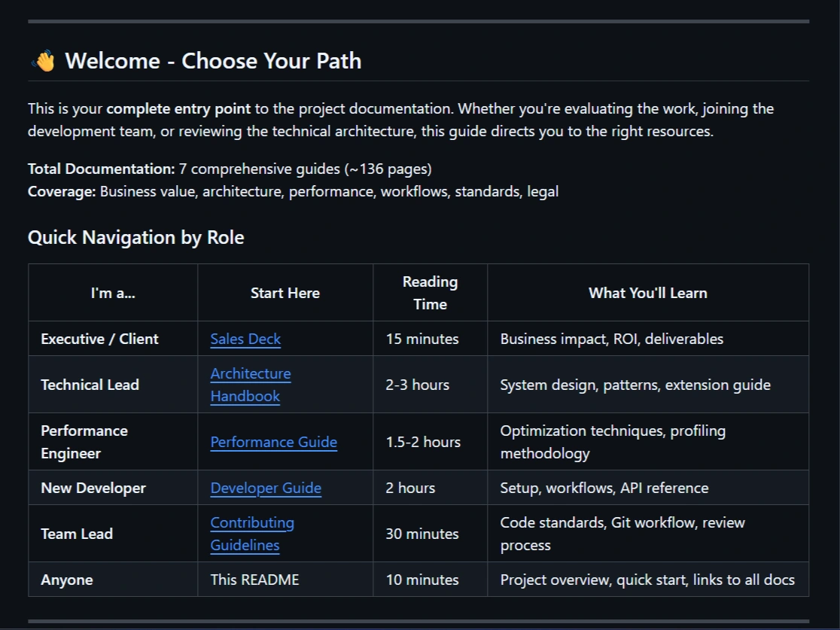Click the "What You'll Learn" column header
Screen dimensions: 840x630
[647, 293]
